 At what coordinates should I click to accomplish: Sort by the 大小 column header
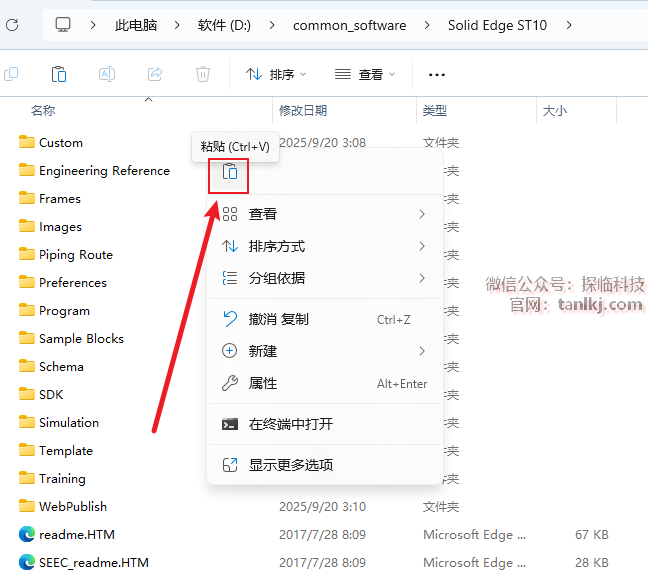[555, 111]
